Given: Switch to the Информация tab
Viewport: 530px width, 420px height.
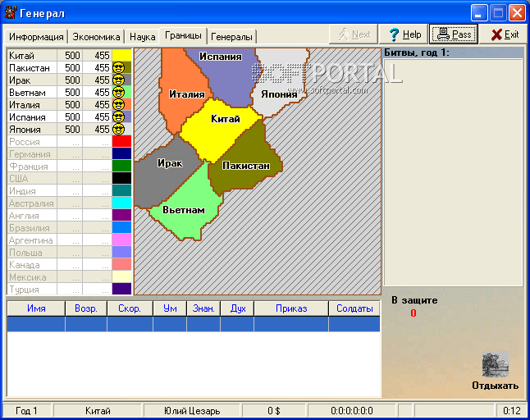Looking at the screenshot, I should point(36,37).
